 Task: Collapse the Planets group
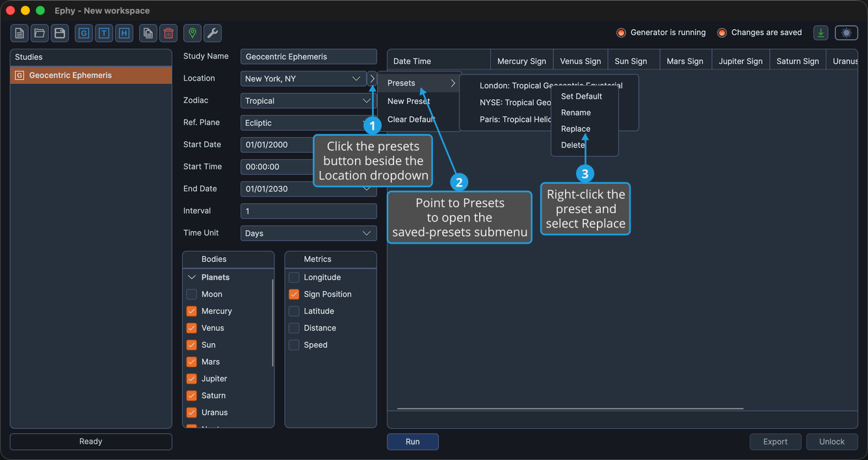pos(192,277)
